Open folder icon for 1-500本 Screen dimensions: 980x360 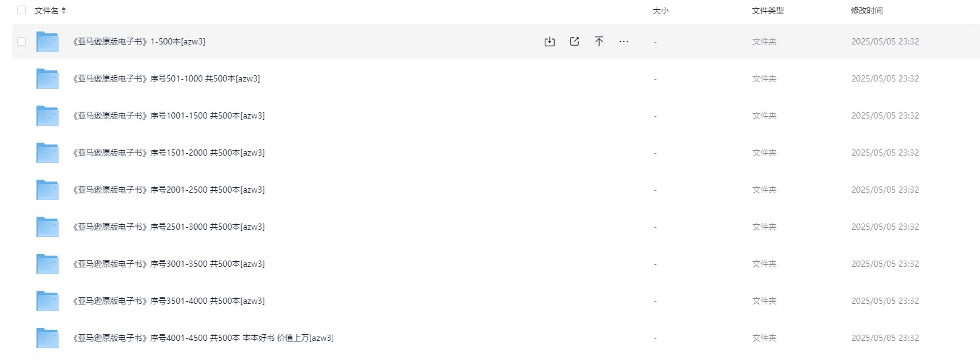click(x=48, y=41)
